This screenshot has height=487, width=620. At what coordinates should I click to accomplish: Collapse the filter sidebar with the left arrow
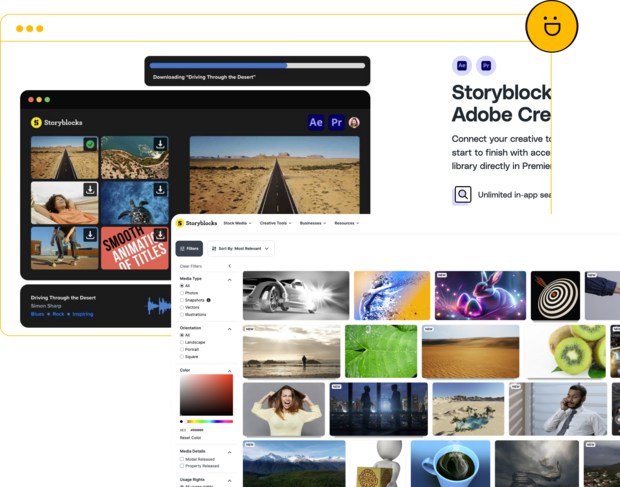(x=230, y=266)
